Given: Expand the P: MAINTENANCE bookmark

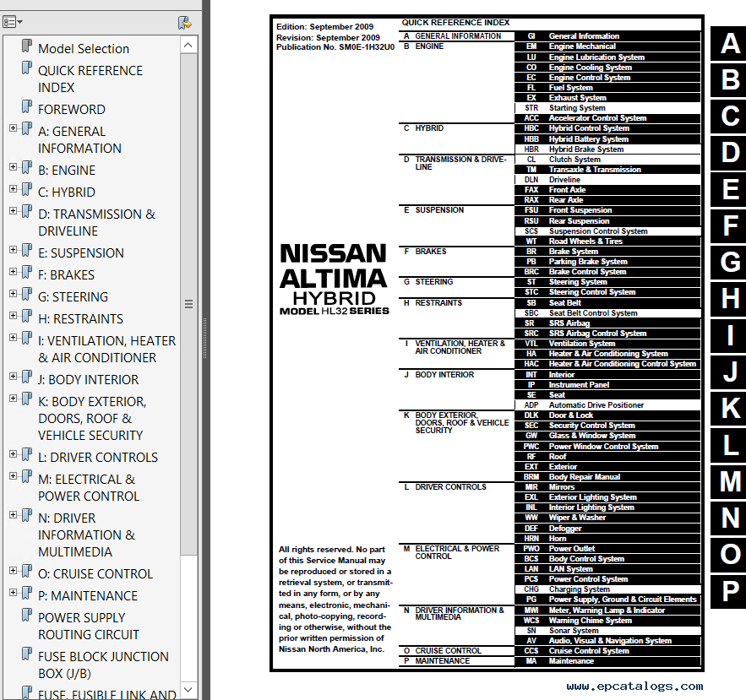Looking at the screenshot, I should 13,593.
